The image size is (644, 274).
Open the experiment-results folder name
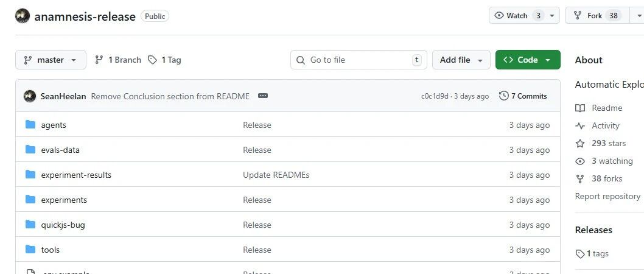pos(76,175)
